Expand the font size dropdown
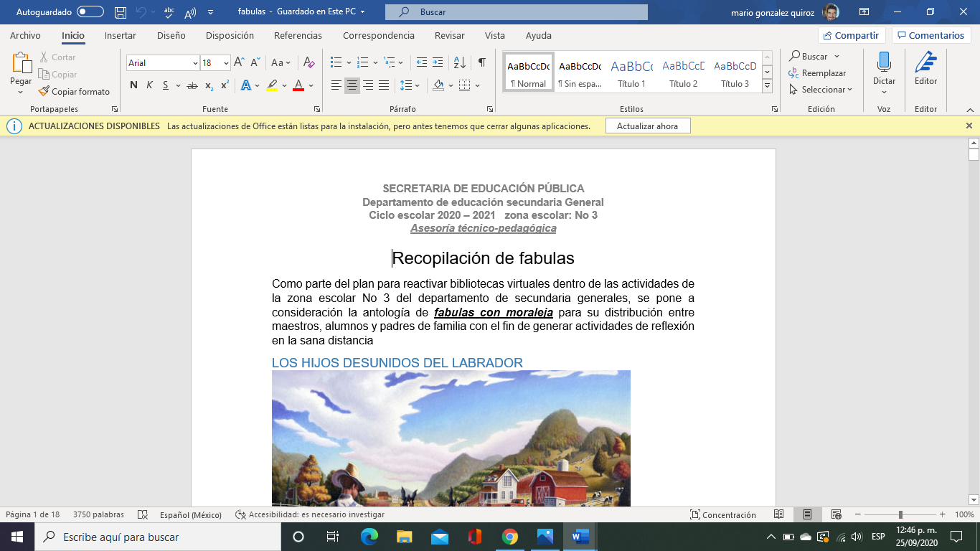980x551 pixels. click(226, 63)
